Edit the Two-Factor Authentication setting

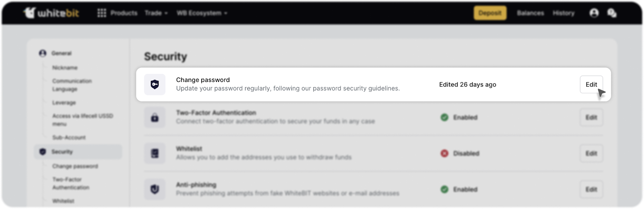(591, 117)
